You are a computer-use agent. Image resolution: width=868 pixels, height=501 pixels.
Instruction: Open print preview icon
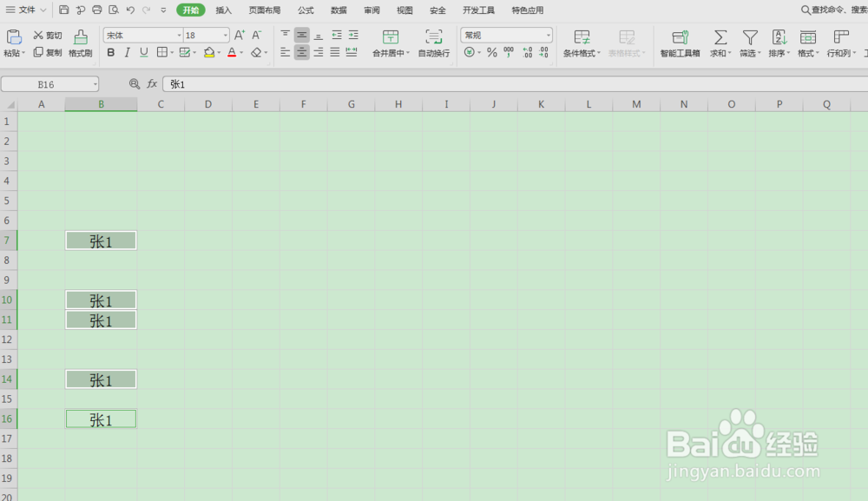tap(114, 10)
